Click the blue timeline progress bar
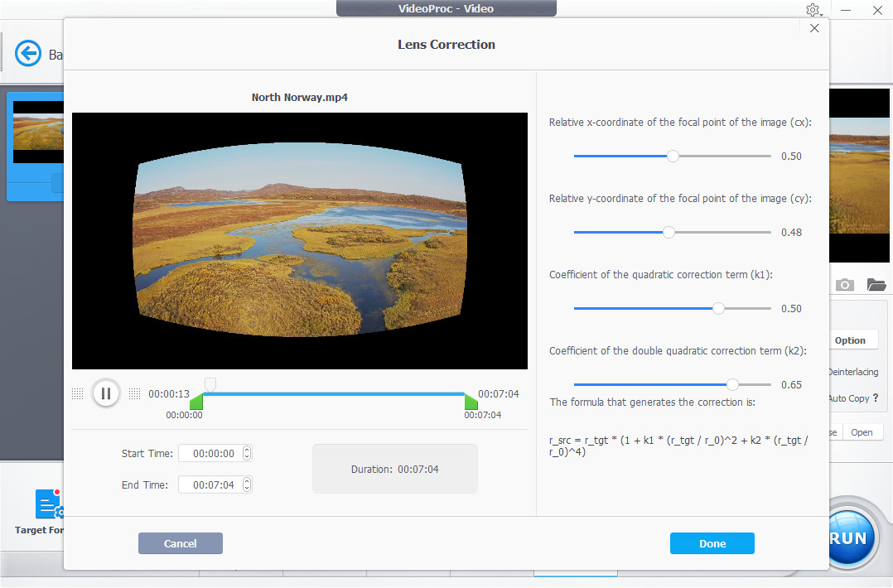The height and width of the screenshot is (588, 893). [x=334, y=394]
